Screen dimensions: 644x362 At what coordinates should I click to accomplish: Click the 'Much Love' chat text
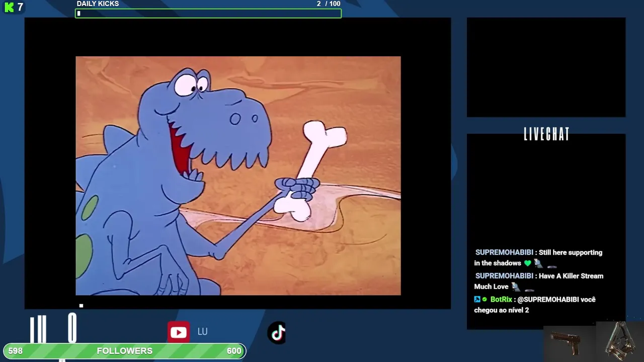pos(491,287)
